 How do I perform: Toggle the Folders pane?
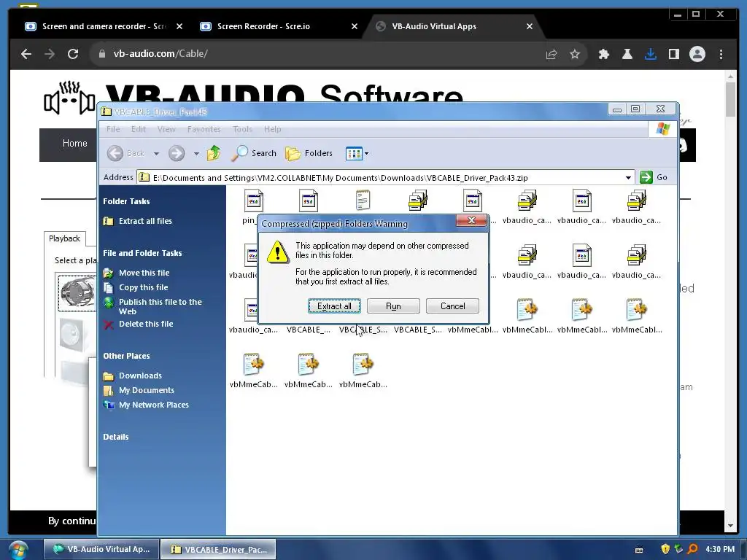[x=309, y=153]
